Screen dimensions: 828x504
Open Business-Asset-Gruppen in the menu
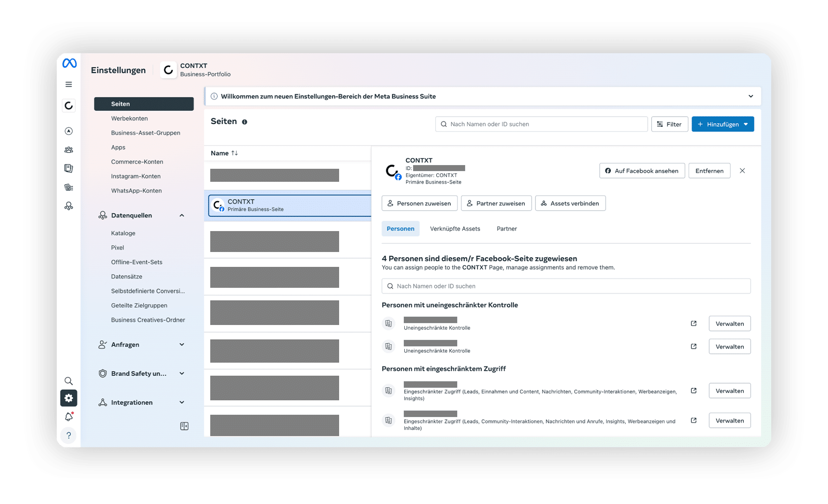(146, 133)
